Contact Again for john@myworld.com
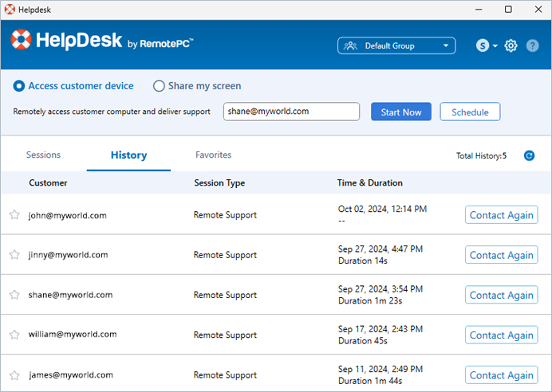 (501, 215)
